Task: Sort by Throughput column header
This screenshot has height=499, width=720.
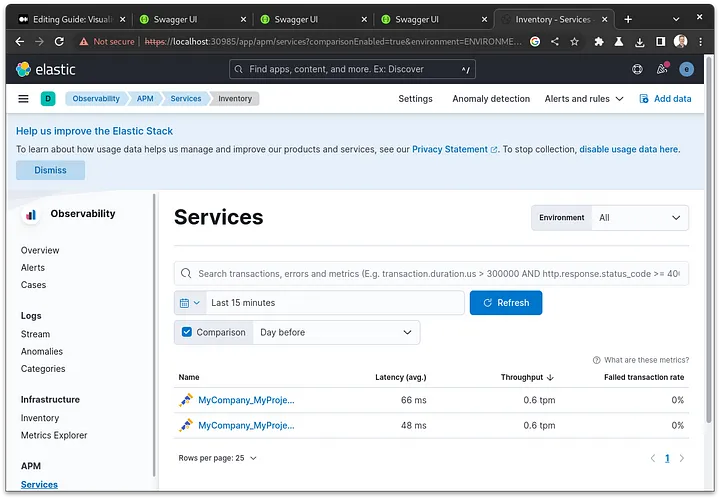Action: coord(527,377)
